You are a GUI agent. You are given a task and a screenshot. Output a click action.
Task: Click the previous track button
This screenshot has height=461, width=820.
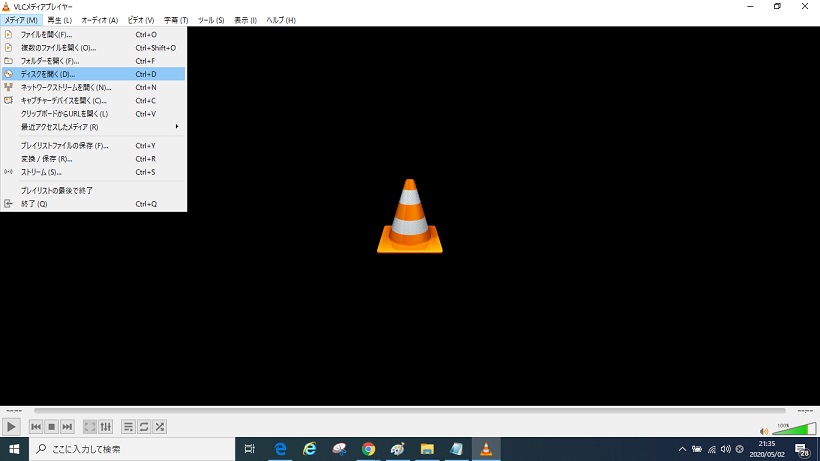click(36, 427)
